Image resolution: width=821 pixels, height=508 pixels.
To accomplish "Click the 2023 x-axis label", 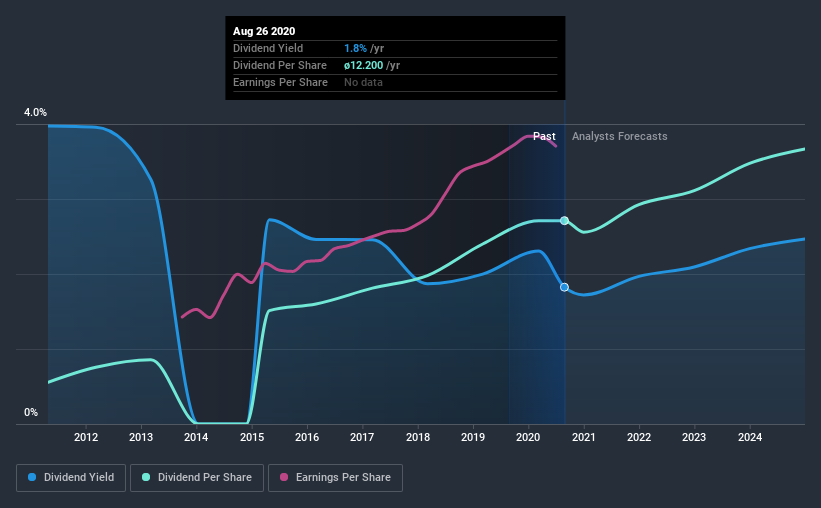I will tap(694, 437).
